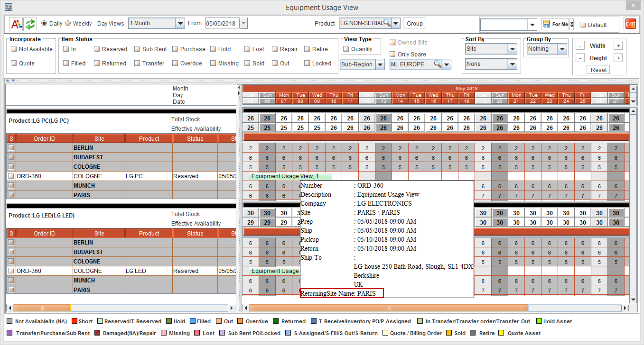Click the calendar grid horizontal scrollbar thumb
The width and height of the screenshot is (644, 345).
(388, 308)
